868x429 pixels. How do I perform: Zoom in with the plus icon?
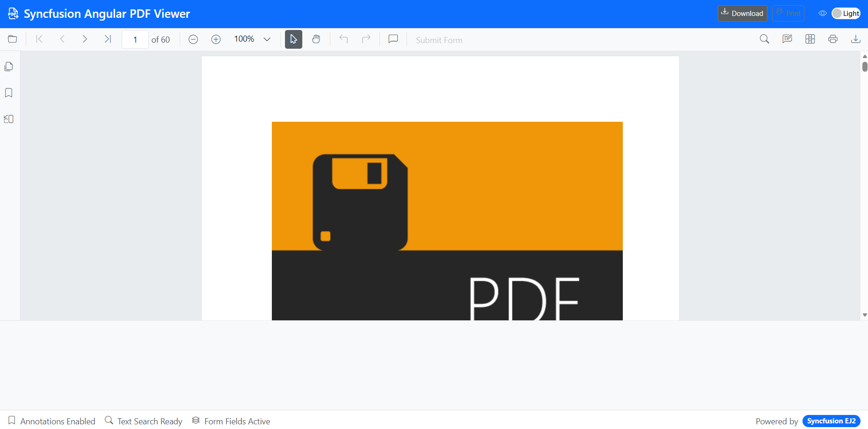pyautogui.click(x=216, y=39)
